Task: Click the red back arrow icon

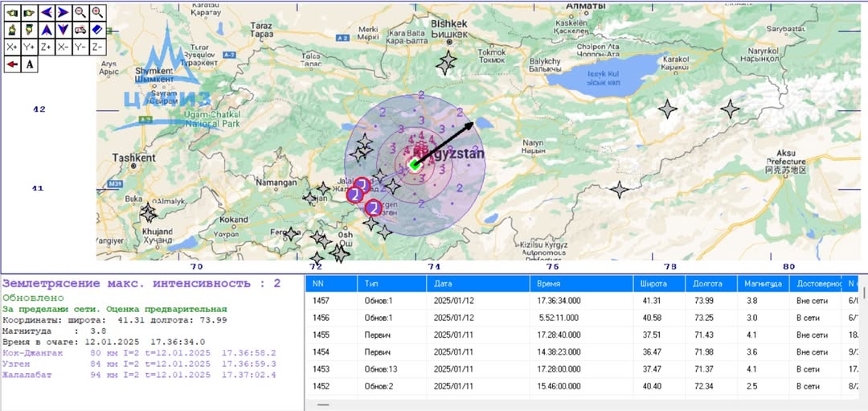Action: (x=12, y=64)
